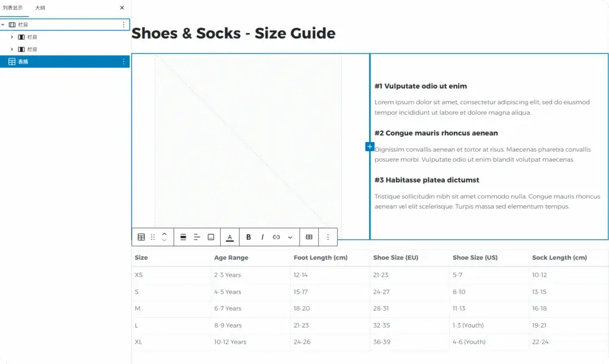This screenshot has width=609, height=364.
Task: Open block toolbar's three-dot options menu
Action: [328, 237]
